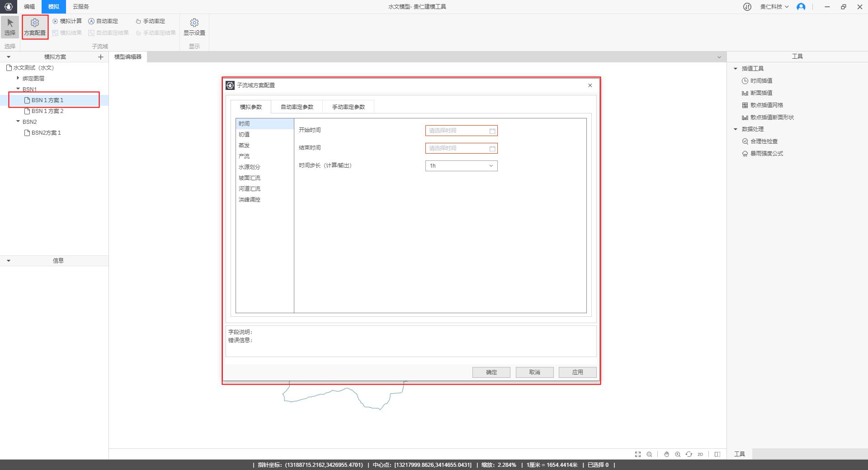The image size is (868, 470).
Task: Open the 云服务 menu tab
Action: 81,7
